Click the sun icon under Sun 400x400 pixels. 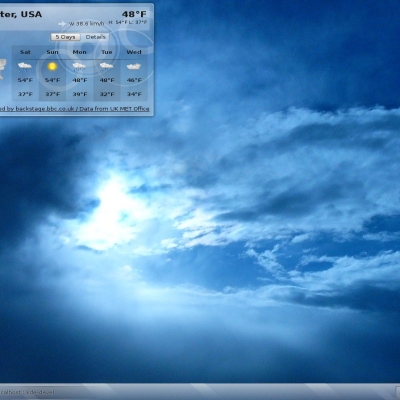point(52,66)
